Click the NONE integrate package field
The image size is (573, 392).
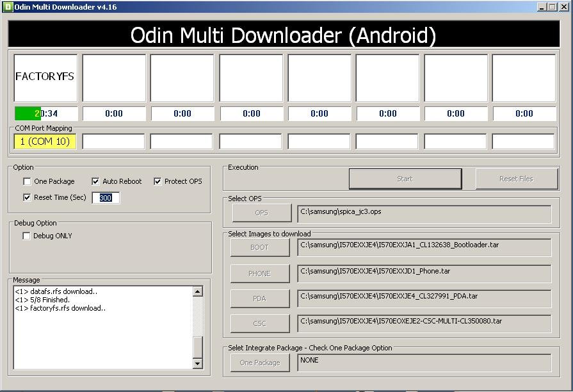coord(424,363)
